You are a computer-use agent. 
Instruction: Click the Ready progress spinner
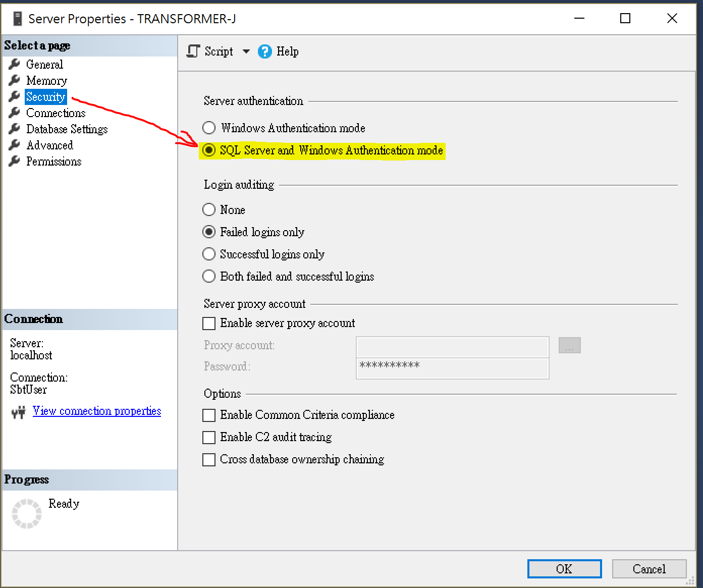(27, 513)
